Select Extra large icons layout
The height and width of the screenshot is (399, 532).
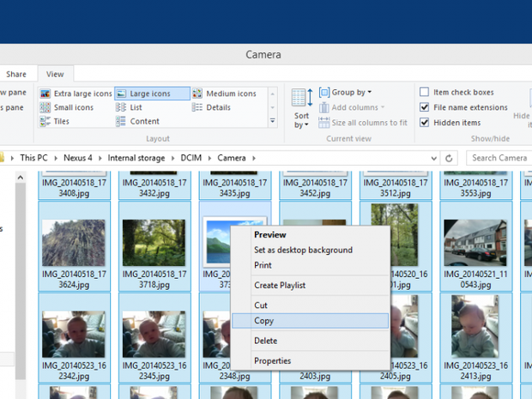tap(76, 94)
